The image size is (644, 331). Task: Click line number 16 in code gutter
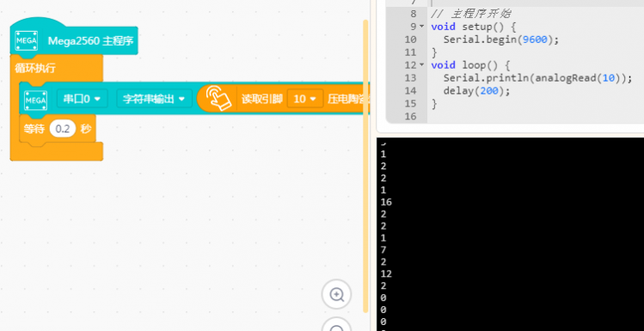[410, 116]
